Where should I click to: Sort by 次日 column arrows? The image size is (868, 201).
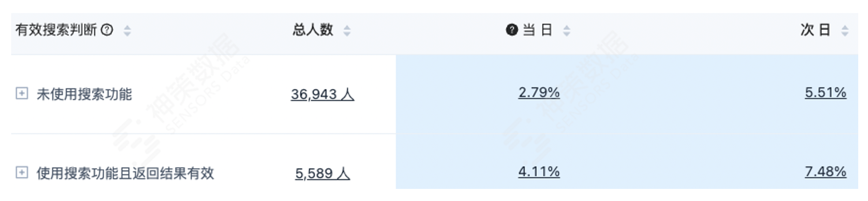[x=845, y=31]
